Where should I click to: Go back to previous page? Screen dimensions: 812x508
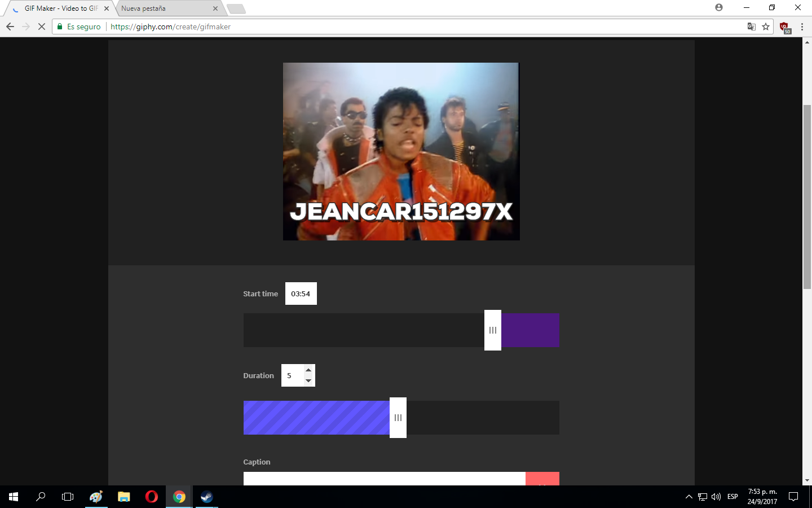pos(10,27)
